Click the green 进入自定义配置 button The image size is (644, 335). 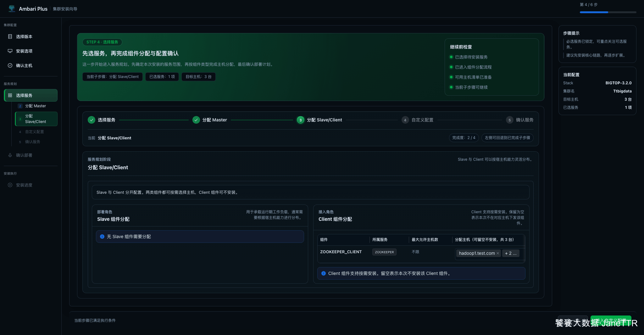(611, 321)
